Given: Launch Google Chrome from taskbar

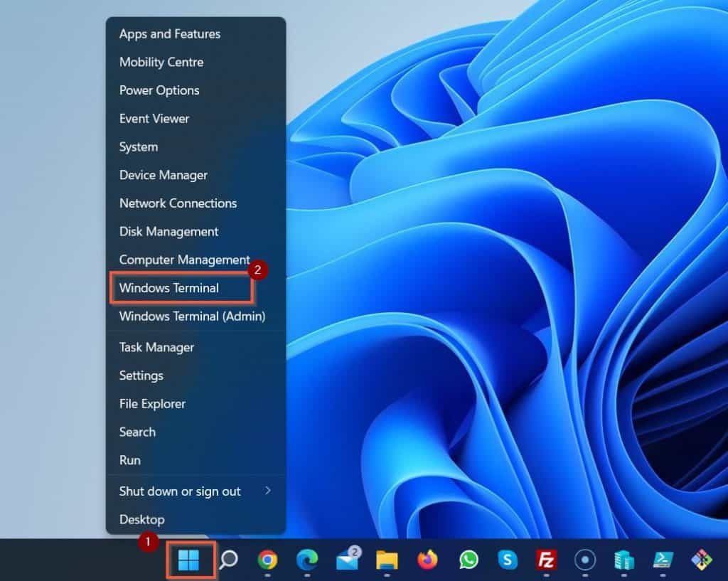Looking at the screenshot, I should pyautogui.click(x=267, y=560).
